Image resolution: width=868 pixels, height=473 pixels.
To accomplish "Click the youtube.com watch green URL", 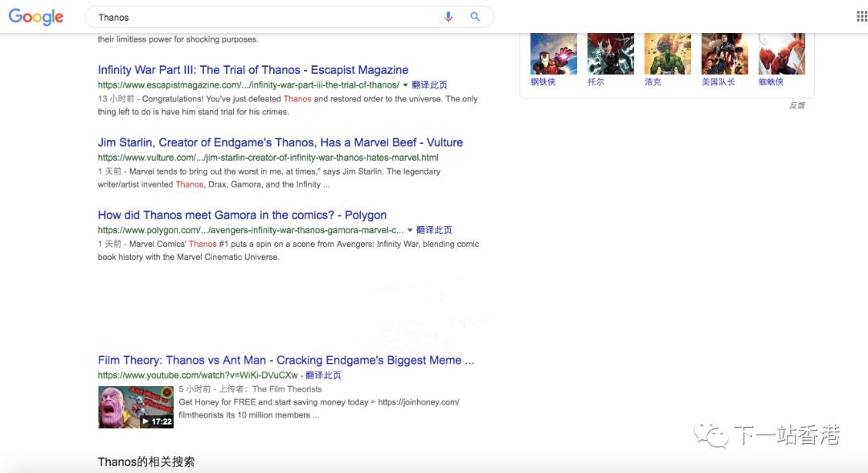I will (198, 375).
